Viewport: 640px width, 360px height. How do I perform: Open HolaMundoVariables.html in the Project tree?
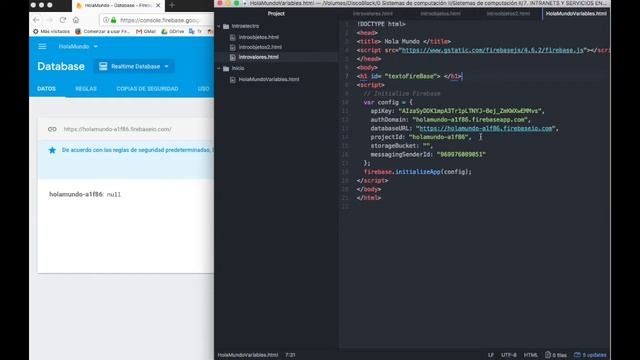269,79
